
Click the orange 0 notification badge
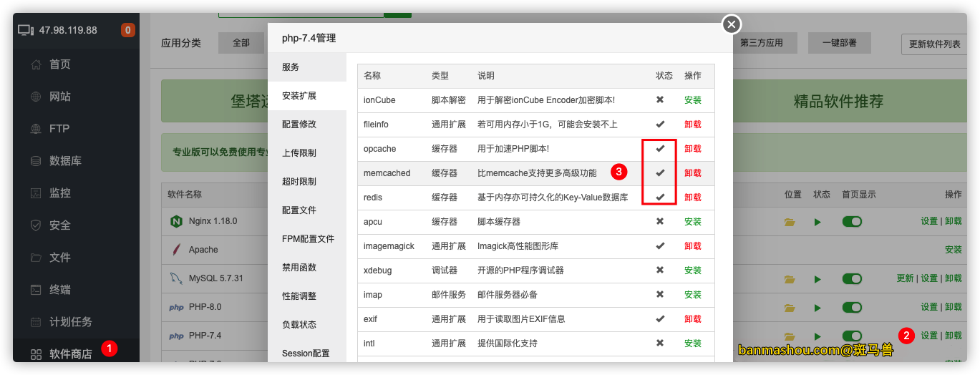click(127, 30)
